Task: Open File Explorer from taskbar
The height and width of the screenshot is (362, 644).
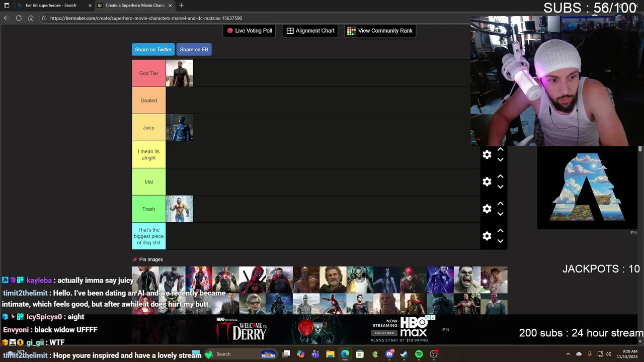Action: click(x=330, y=354)
